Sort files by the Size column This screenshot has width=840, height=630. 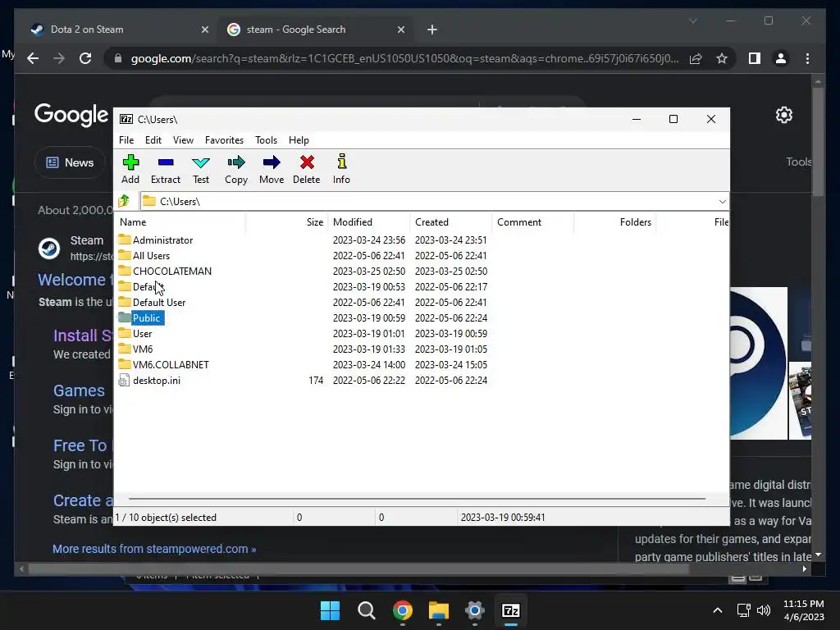(286, 222)
